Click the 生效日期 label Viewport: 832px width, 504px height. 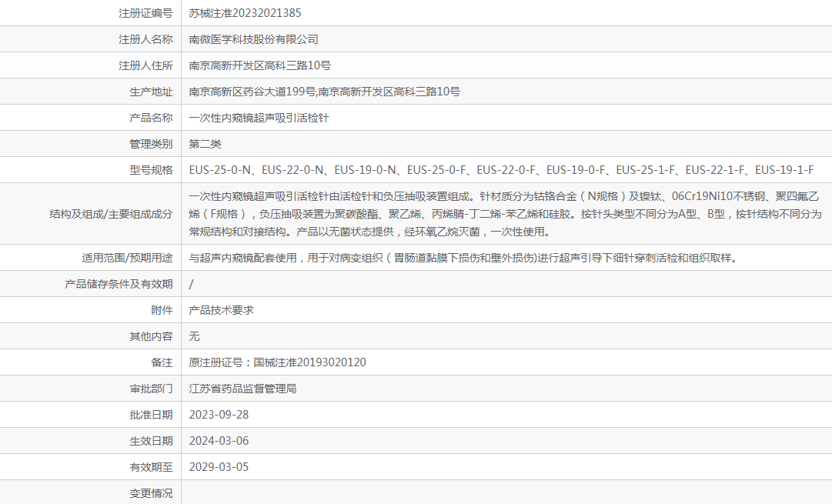click(x=151, y=441)
